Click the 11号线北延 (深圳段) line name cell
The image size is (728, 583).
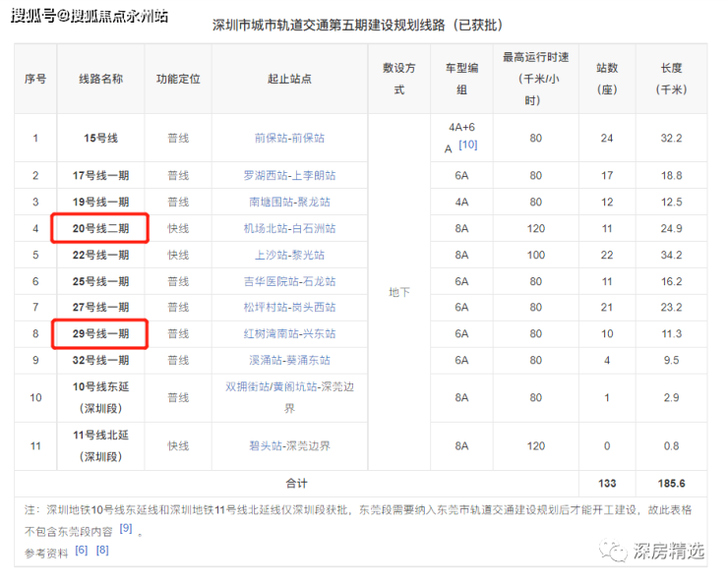102,446
